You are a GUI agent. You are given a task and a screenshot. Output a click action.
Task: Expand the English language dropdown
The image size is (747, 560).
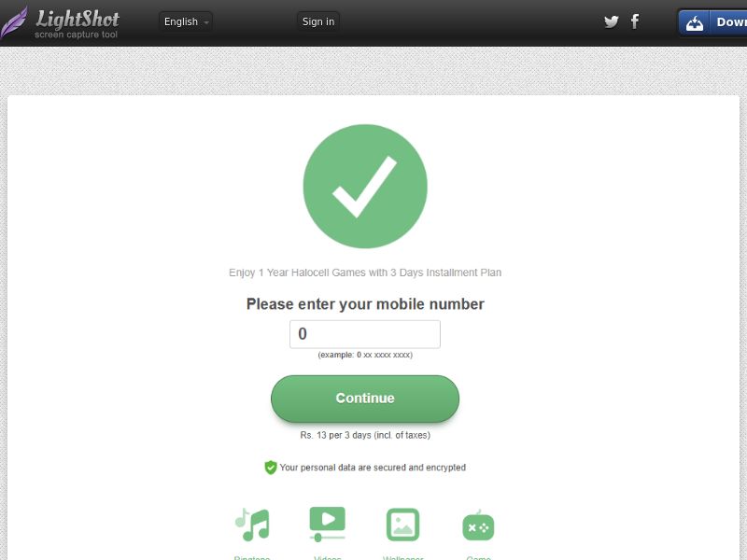[186, 21]
